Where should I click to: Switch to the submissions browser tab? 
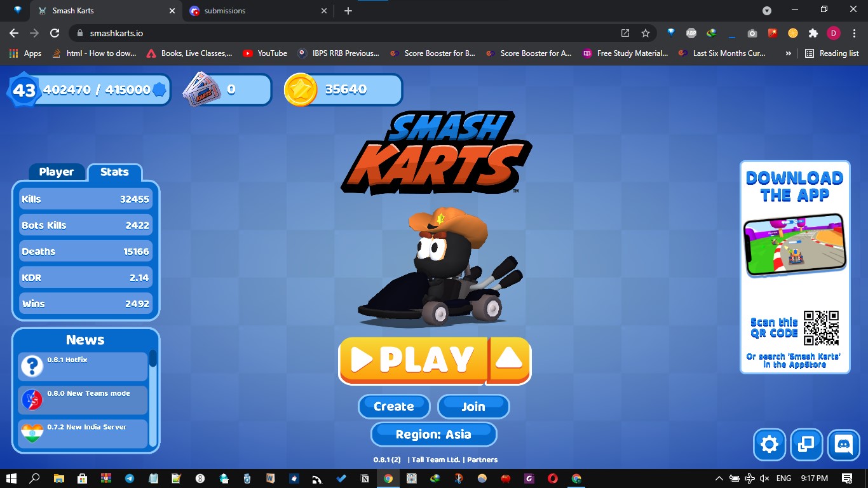point(257,11)
